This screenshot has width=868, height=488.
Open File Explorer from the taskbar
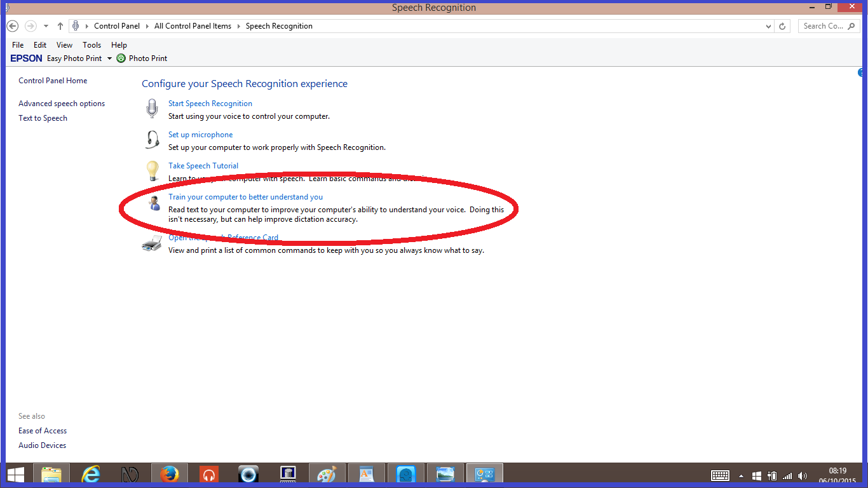click(51, 475)
